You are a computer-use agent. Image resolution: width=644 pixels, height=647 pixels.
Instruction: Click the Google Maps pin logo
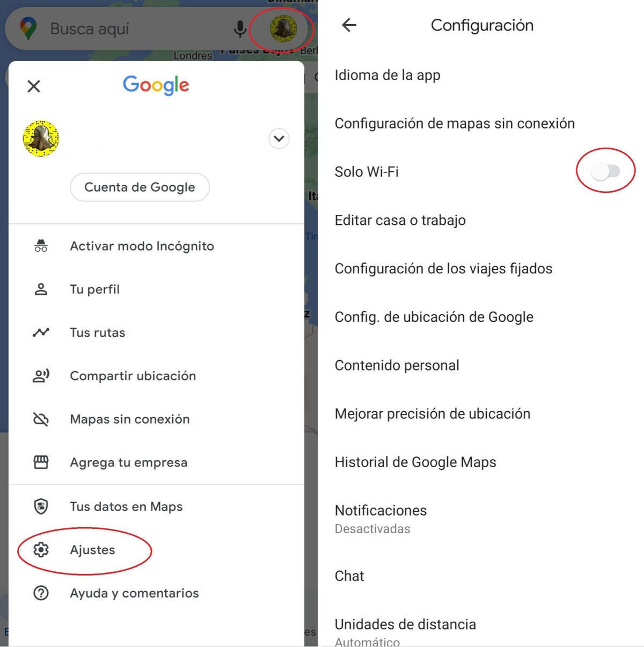point(28,28)
